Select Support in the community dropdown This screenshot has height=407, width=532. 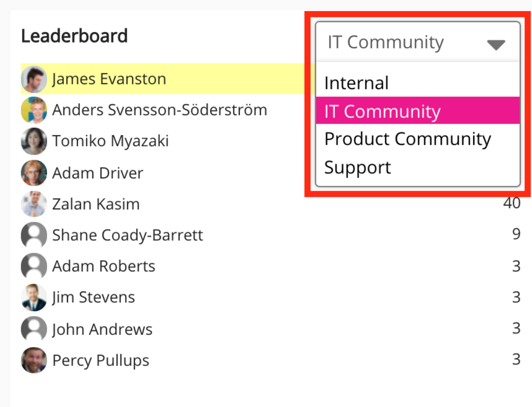357,167
